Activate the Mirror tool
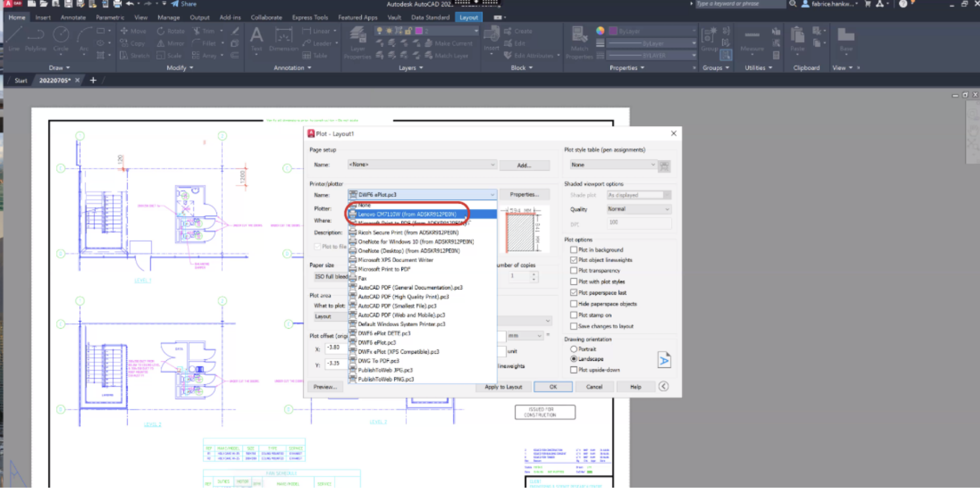The height and width of the screenshot is (489, 980). coord(170,43)
